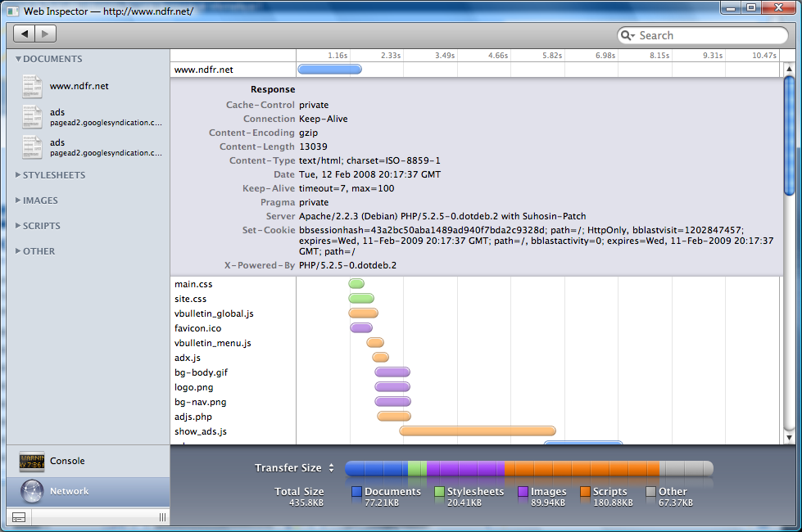Select the www.ndfr.net document icon
This screenshot has width=802, height=532.
click(x=33, y=87)
